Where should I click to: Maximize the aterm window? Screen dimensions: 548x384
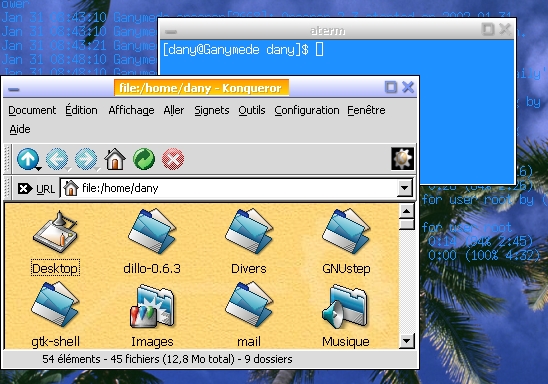(x=488, y=29)
